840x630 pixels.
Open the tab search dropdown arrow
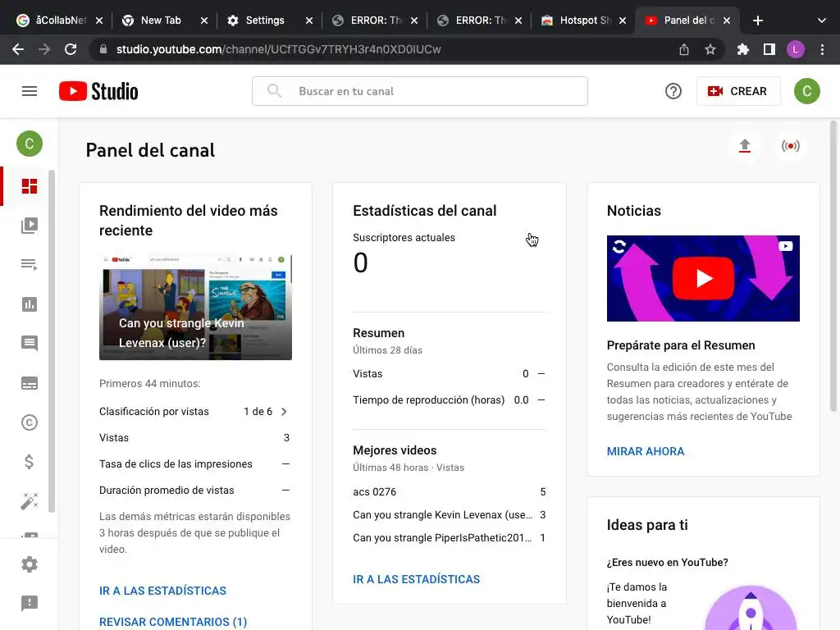click(822, 21)
